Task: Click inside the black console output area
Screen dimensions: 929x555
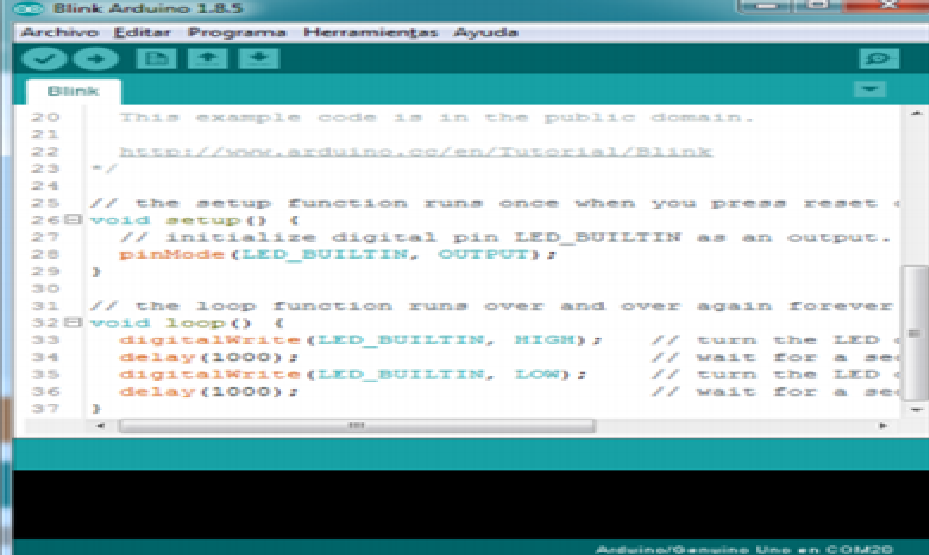Action: point(470,504)
